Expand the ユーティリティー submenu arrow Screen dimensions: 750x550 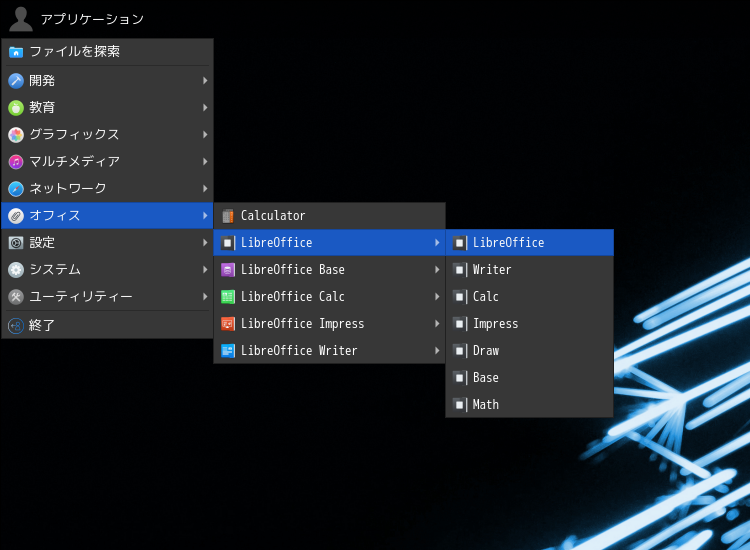tap(205, 297)
